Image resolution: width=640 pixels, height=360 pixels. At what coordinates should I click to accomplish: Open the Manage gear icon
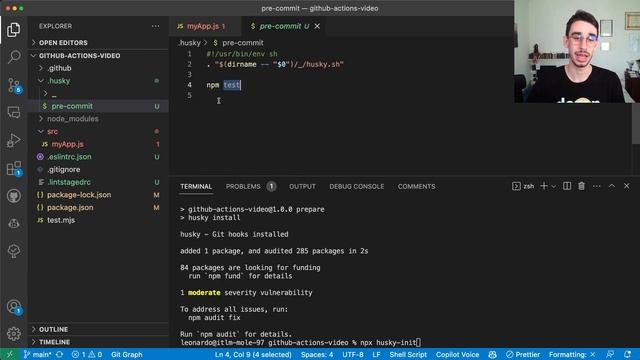pos(13,334)
